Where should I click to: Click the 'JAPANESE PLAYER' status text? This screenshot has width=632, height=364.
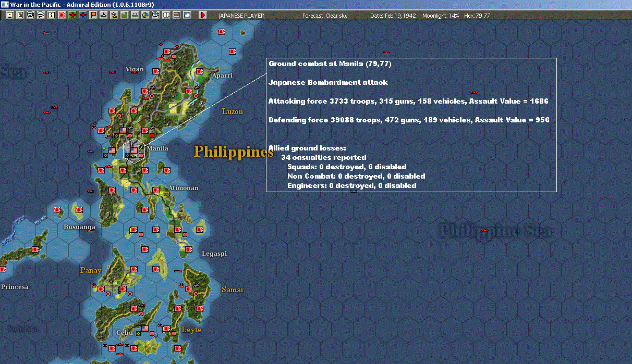[241, 16]
